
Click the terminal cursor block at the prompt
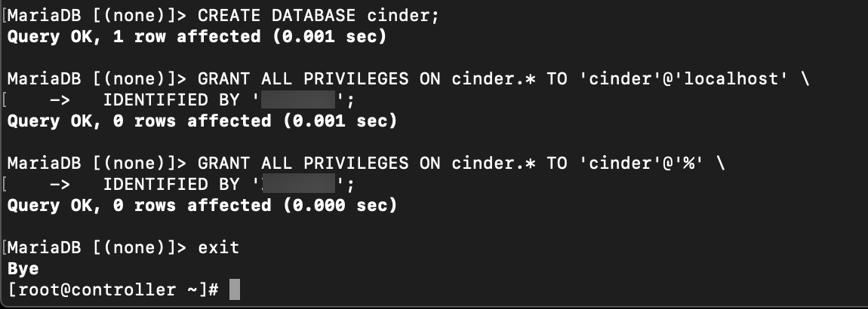click(x=235, y=289)
